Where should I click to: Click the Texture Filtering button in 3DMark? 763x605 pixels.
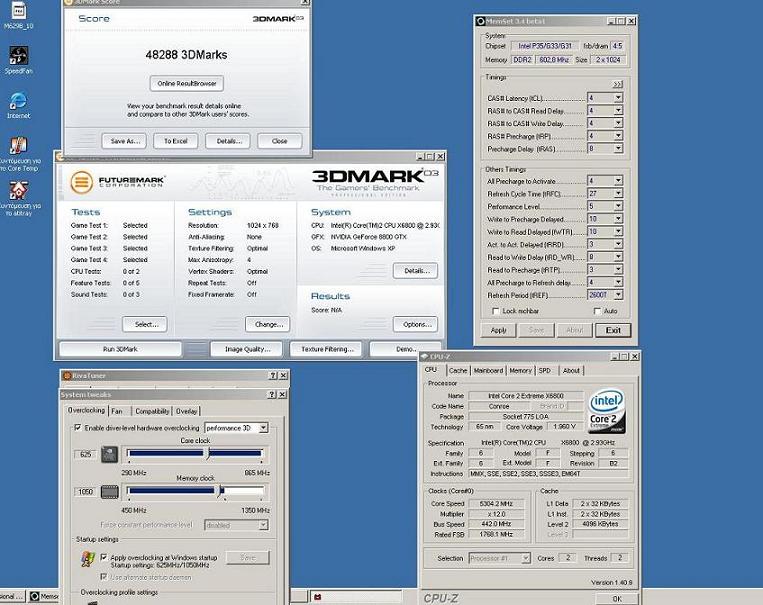click(327, 349)
